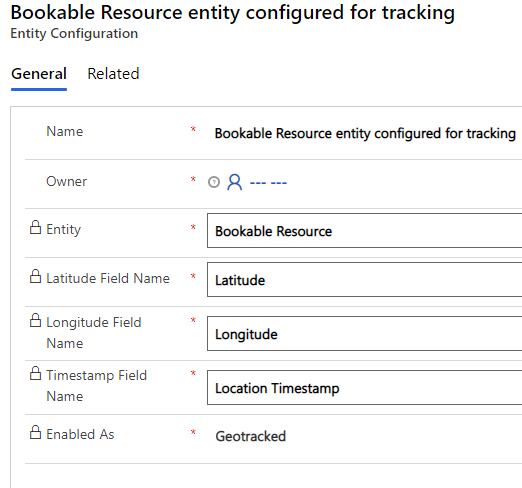Click the lock icon beside Longitude Field Name

coord(35,320)
